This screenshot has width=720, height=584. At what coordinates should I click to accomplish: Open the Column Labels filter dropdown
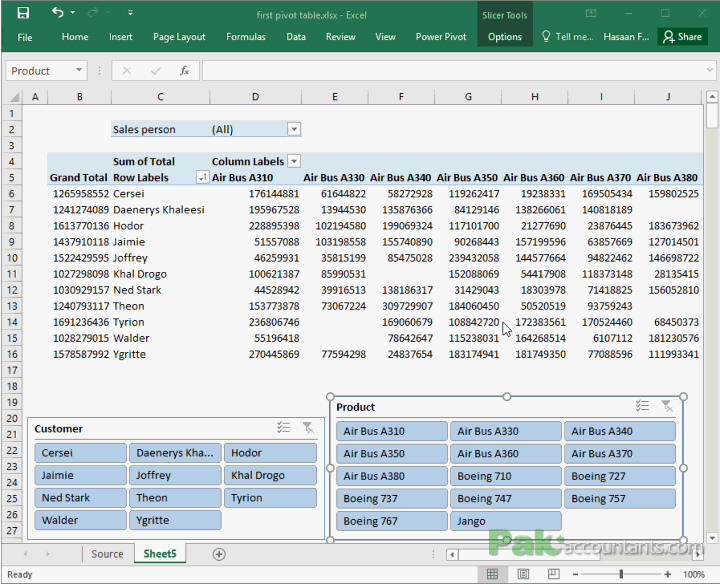tap(294, 161)
